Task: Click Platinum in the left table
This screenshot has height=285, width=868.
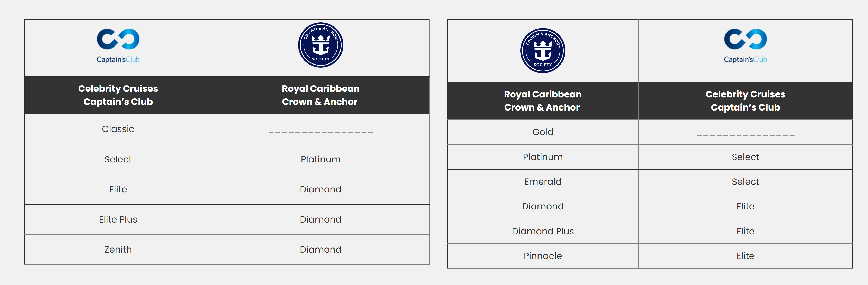Action: pos(320,159)
